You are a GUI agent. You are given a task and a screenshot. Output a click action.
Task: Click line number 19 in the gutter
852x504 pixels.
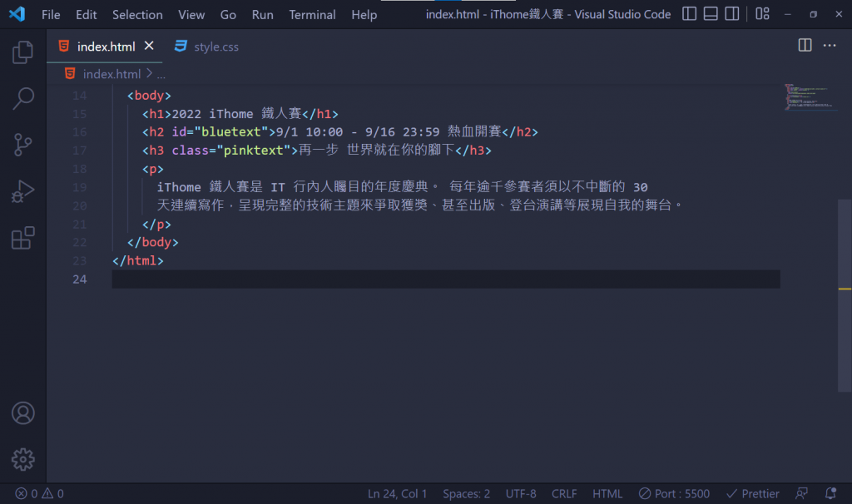point(79,187)
